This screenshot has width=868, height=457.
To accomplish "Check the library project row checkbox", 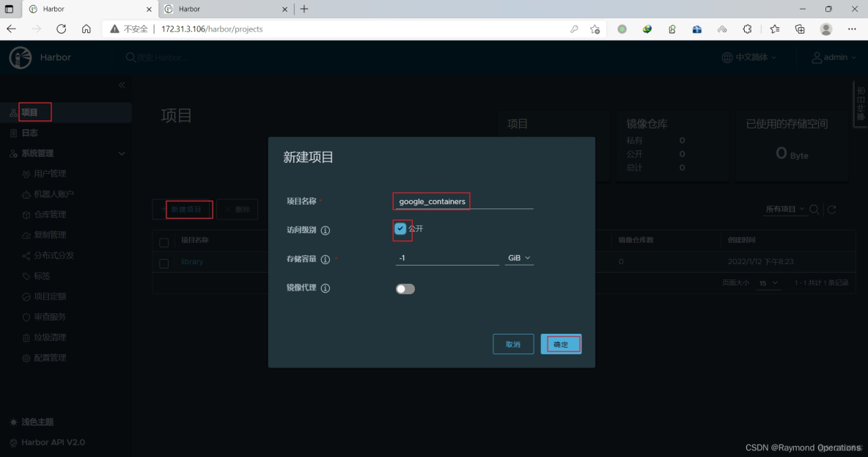I will (164, 263).
